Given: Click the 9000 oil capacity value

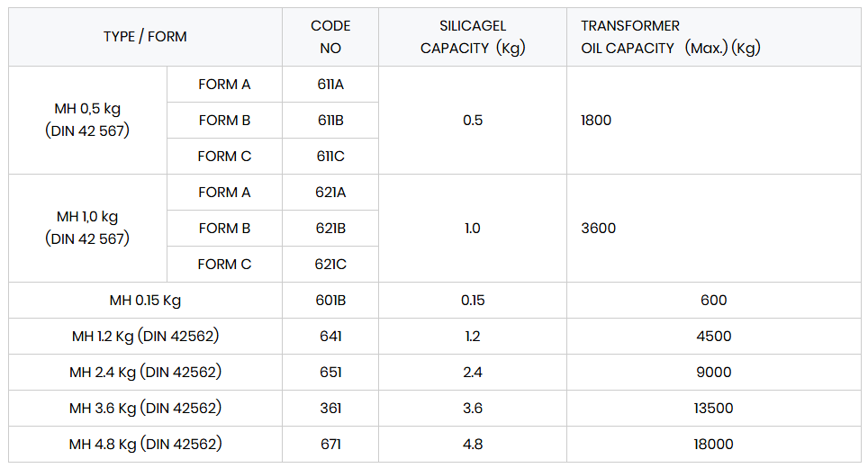Looking at the screenshot, I should tap(713, 372).
